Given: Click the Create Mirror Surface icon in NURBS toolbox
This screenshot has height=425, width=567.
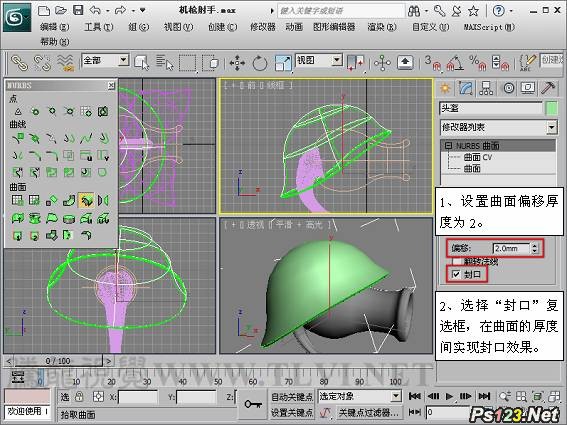Looking at the screenshot, I should click(x=103, y=200).
